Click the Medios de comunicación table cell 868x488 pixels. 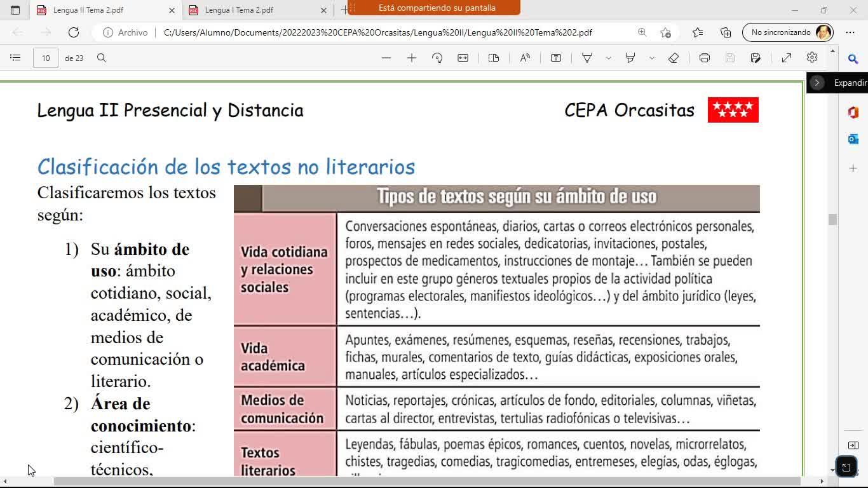pyautogui.click(x=285, y=409)
